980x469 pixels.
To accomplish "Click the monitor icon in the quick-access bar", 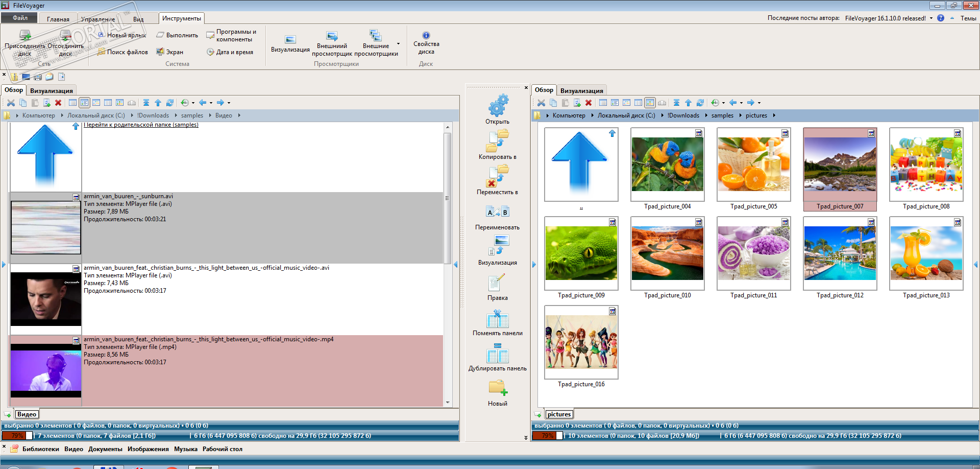I will (26, 77).
